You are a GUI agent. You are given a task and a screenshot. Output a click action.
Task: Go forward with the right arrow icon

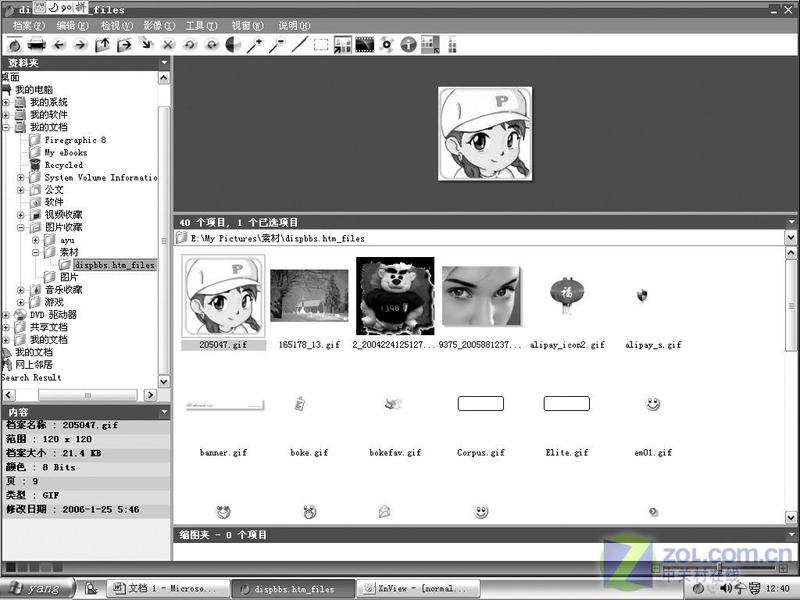click(80, 45)
